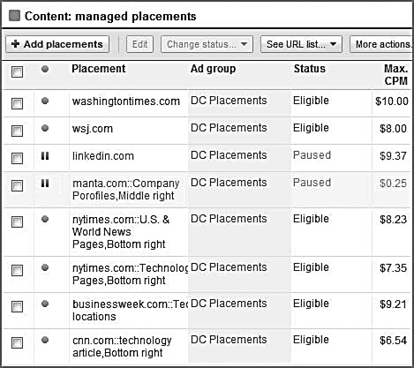This screenshot has height=368, width=414.
Task: Click status dot for nytimes.com Technology Pages
Action: [x=45, y=267]
